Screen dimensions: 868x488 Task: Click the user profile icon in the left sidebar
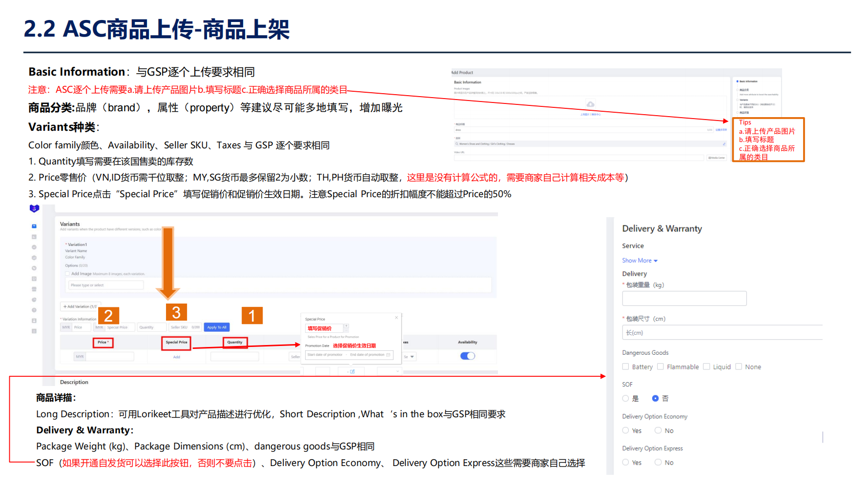pyautogui.click(x=34, y=321)
